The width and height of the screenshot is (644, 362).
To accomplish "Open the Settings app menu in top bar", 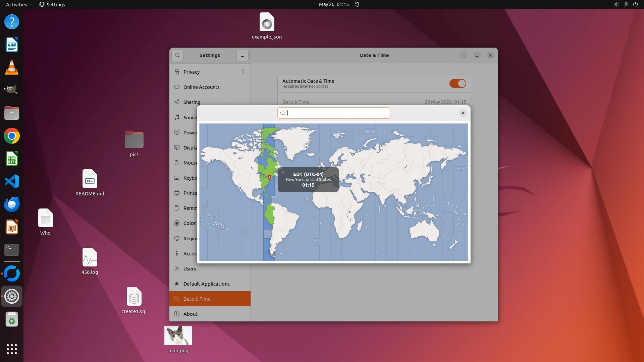I will pos(52,4).
